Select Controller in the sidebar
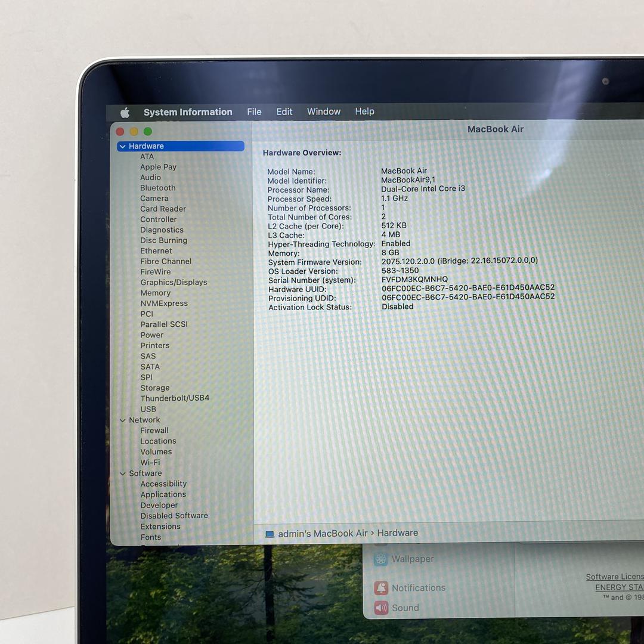The image size is (644, 644). [158, 219]
